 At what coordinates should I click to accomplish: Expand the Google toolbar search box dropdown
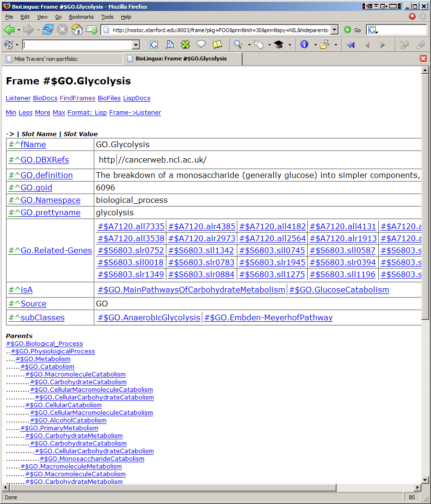[x=136, y=45]
